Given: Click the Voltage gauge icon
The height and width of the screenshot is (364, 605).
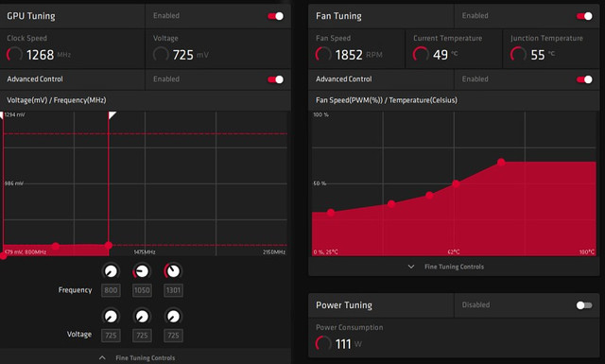Looking at the screenshot, I should (161, 55).
